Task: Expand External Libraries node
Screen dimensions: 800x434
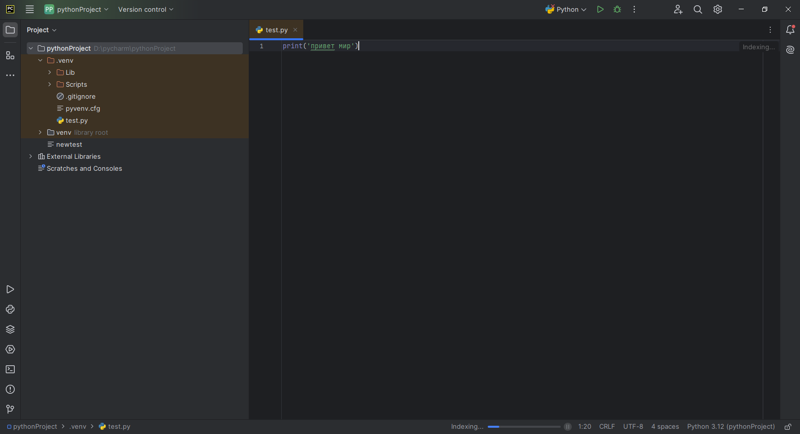Action: 31,157
